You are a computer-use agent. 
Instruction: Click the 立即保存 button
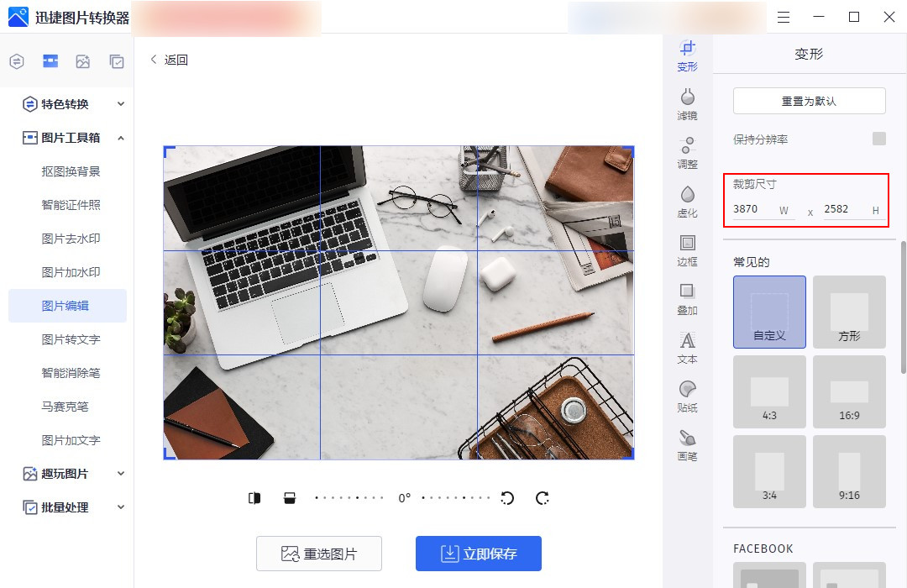coord(478,554)
